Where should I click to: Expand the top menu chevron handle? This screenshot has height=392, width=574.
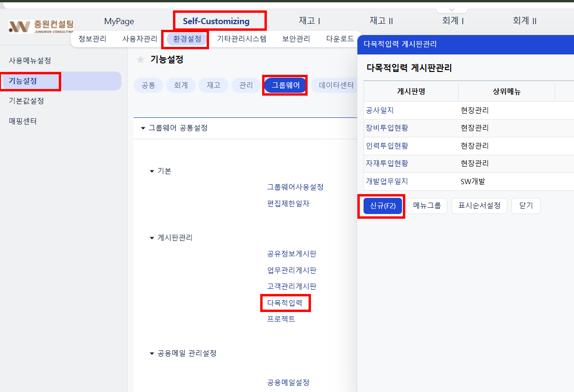click(452, 9)
